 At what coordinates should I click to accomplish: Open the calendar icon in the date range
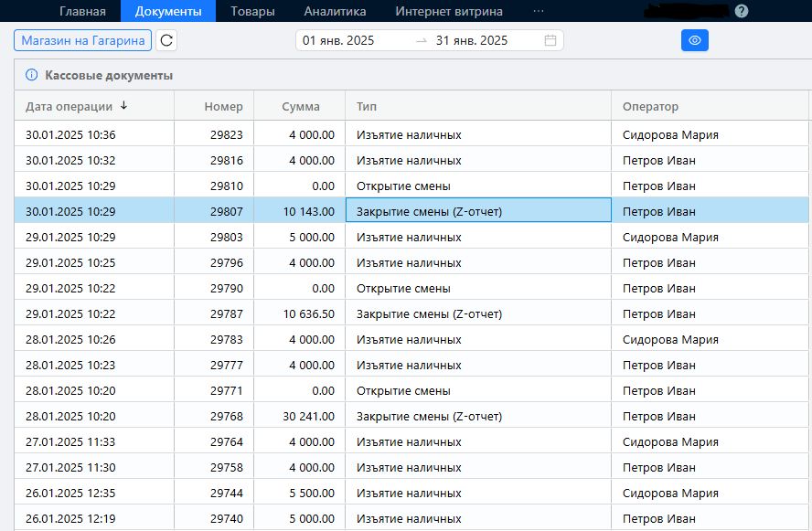550,40
